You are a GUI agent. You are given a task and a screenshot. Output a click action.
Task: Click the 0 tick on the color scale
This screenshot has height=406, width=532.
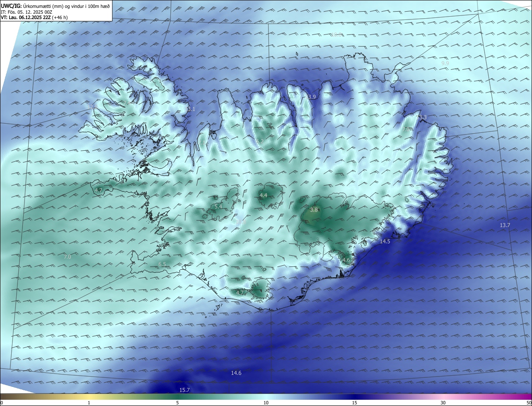(2, 403)
